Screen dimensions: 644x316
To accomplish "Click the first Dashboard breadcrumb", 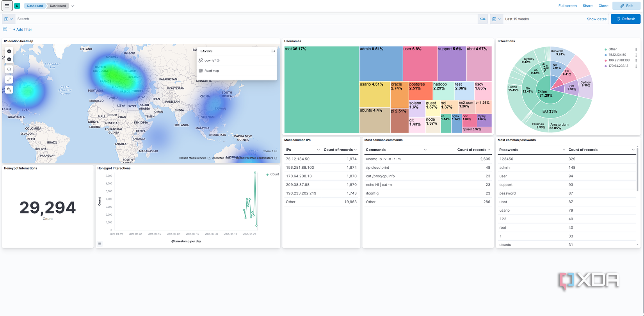I will (x=35, y=6).
